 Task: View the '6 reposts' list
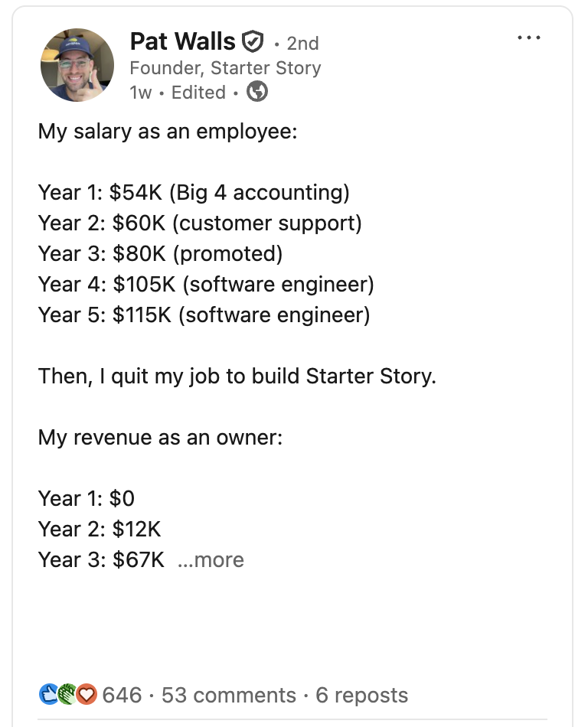point(363,695)
